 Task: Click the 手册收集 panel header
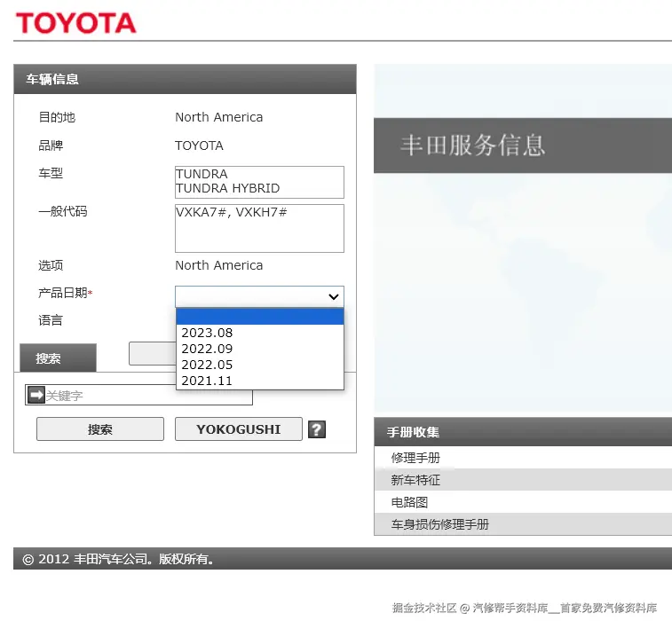523,432
